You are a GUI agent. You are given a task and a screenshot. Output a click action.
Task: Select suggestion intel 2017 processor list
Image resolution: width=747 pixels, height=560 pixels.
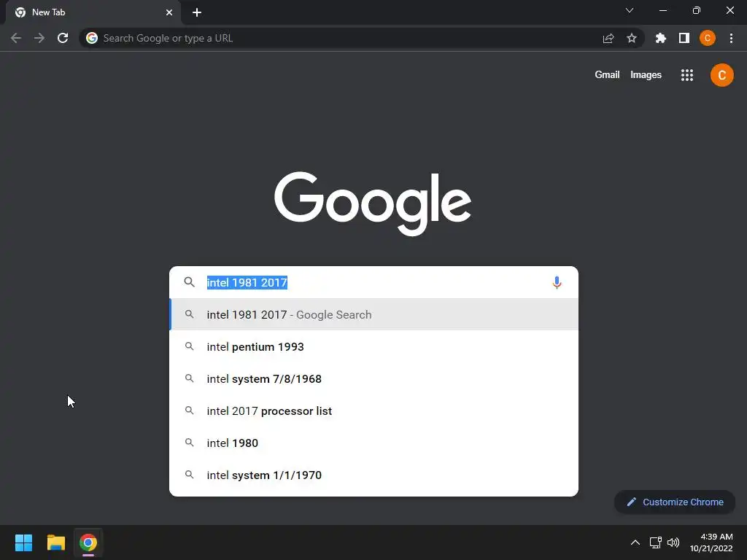click(374, 411)
